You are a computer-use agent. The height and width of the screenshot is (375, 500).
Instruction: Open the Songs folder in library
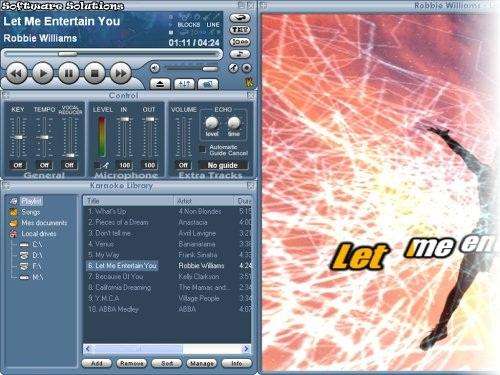[x=31, y=212]
